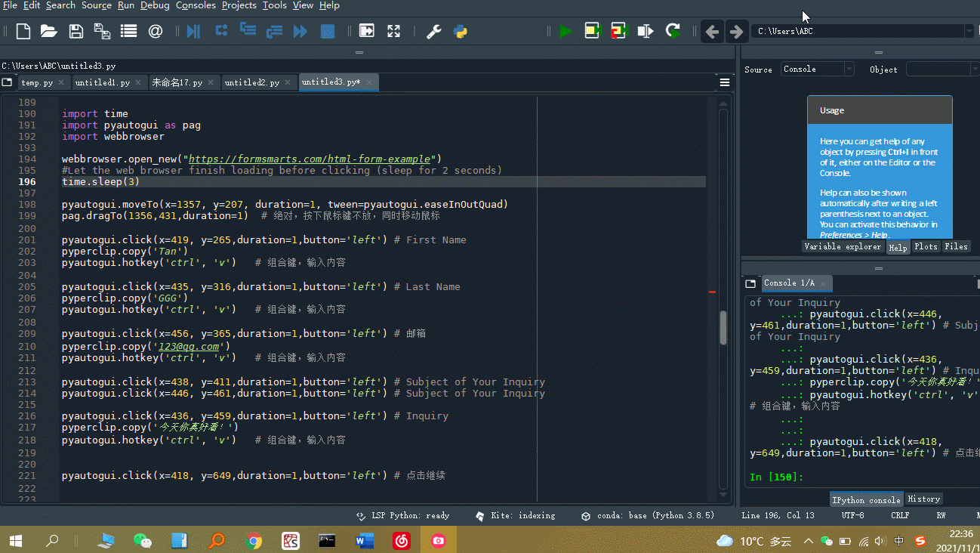Click the Kite indexing status

[516, 516]
